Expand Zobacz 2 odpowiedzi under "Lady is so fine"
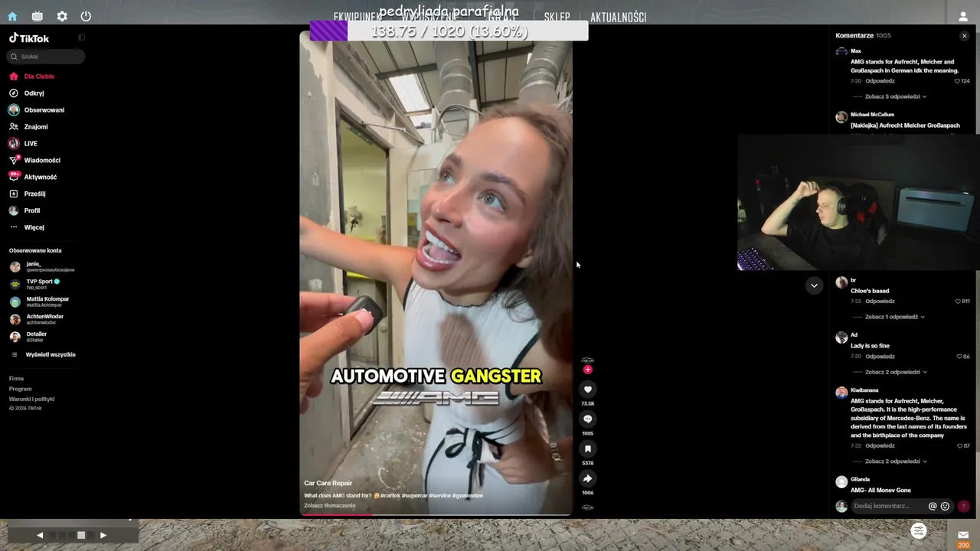Image resolution: width=980 pixels, height=551 pixels. point(896,373)
